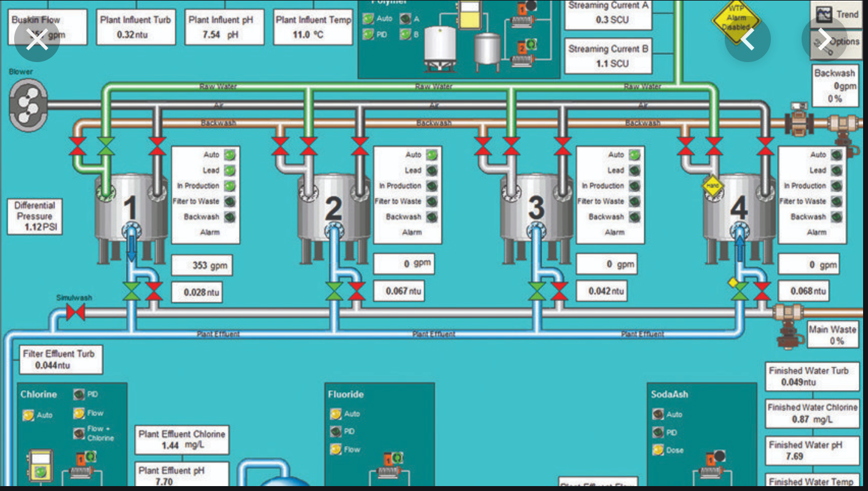Close the image viewer with X

[37, 40]
